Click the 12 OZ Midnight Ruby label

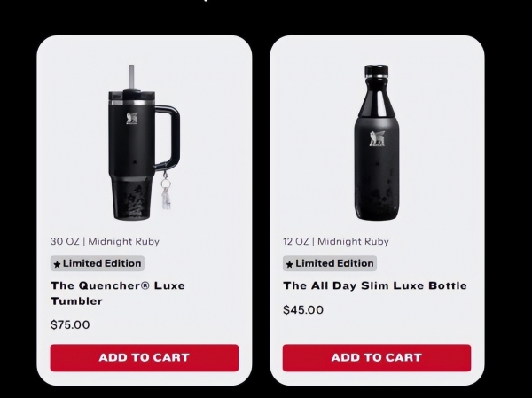point(336,242)
